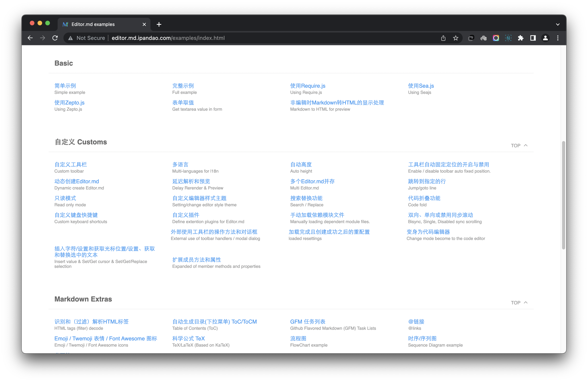Open the 插入字符/设置和获取光标位置 link
Screen dimensions: 588x382
(x=104, y=252)
